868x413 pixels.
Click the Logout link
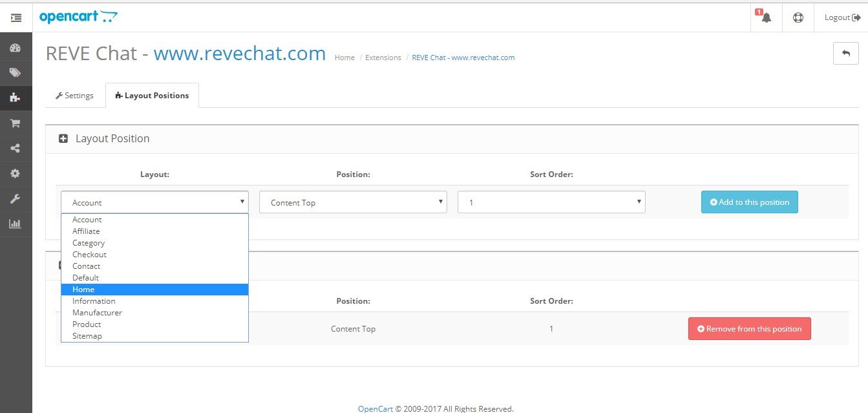(x=842, y=17)
